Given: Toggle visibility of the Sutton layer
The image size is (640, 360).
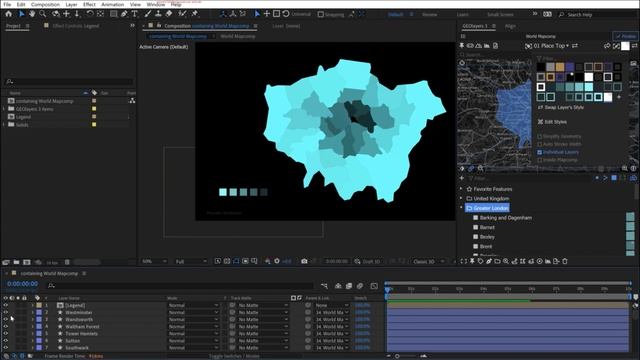Looking at the screenshot, I should coord(6,340).
